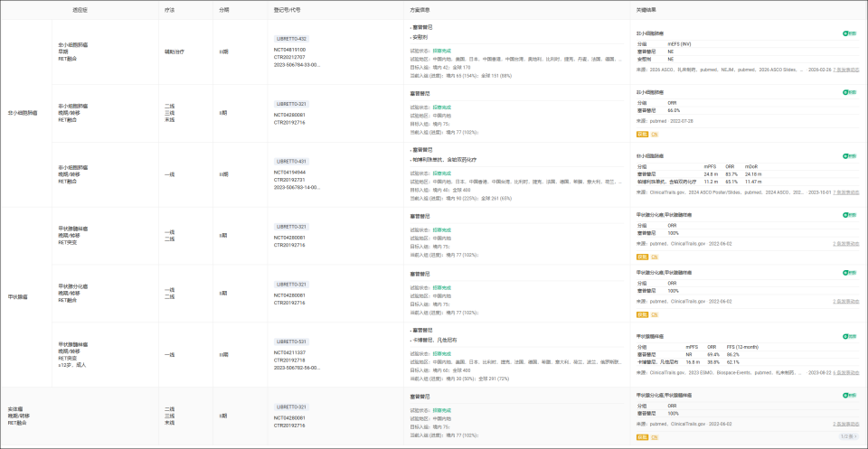Click the 辅助治疗 therapy cell
Screen dimensions: 868x449
175,51
